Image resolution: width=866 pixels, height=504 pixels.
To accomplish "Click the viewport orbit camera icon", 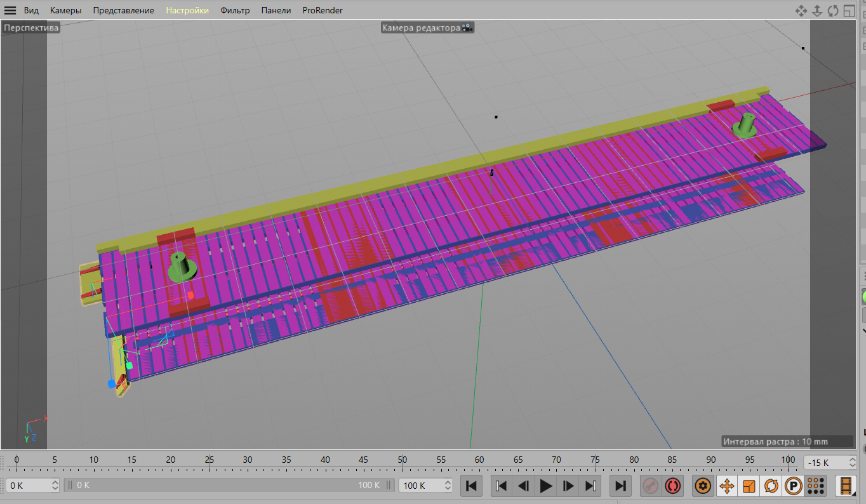I will coord(833,11).
